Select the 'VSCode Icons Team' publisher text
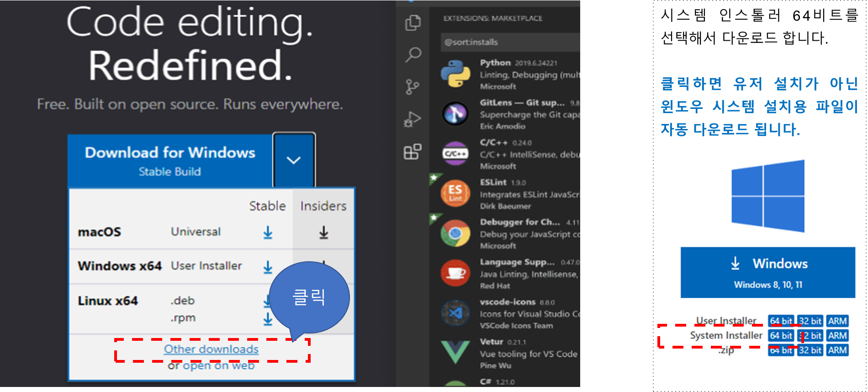 (x=516, y=326)
